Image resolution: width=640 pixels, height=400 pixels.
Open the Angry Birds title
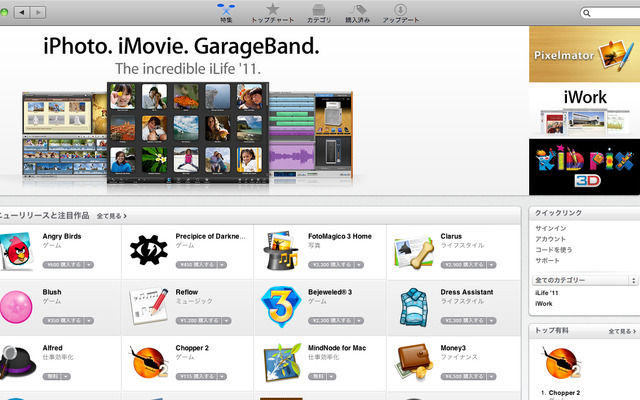pyautogui.click(x=62, y=236)
